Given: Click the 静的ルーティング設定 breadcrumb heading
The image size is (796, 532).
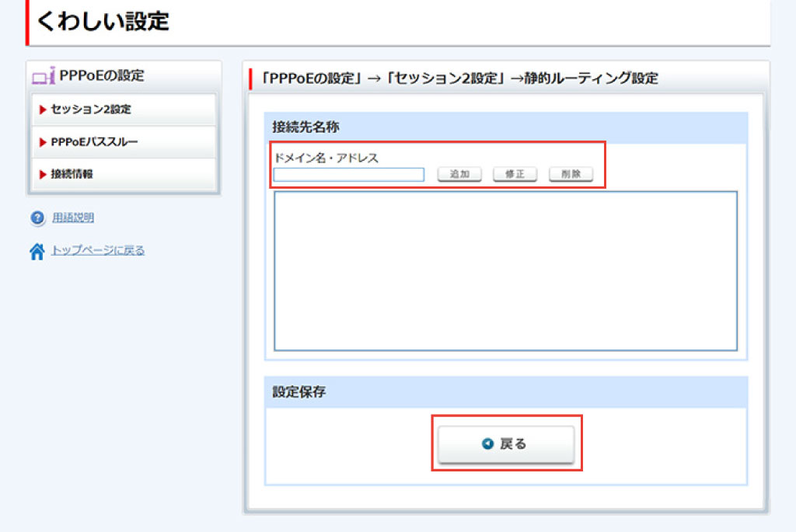Looking at the screenshot, I should (x=591, y=78).
